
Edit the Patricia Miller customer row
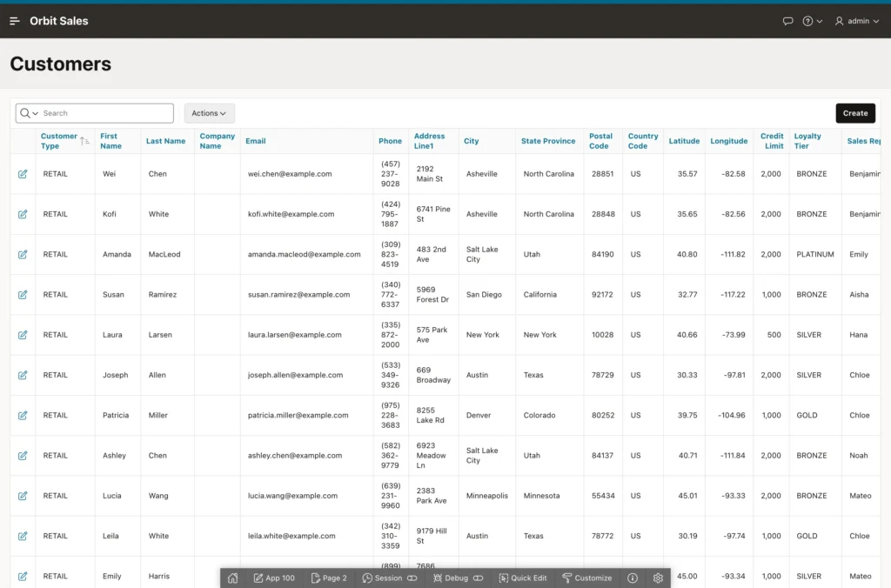coord(23,415)
